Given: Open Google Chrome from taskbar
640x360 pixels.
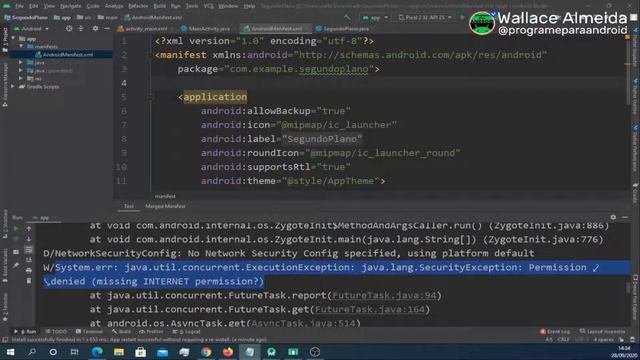Looking at the screenshot, I should tap(206, 352).
